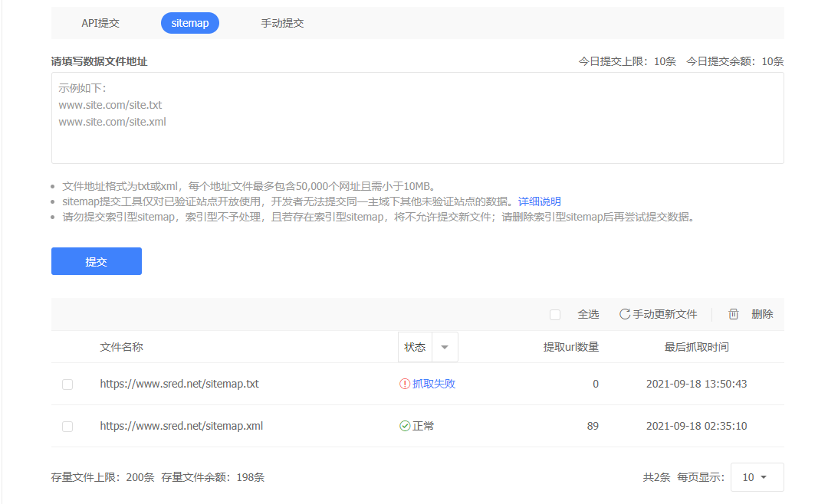Click the green normal status checkmark icon
This screenshot has width=828, height=504.
(405, 426)
